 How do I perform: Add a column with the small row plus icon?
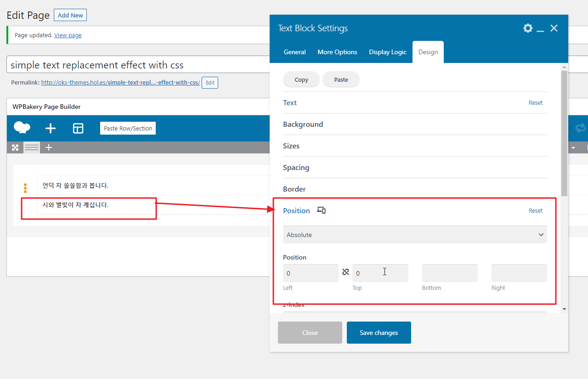click(x=49, y=147)
